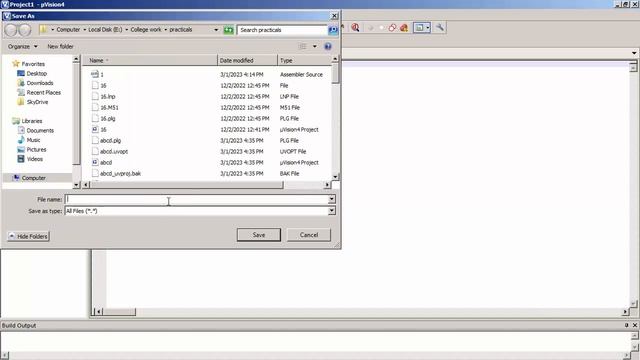Expand the File name dropdown arrow
Viewport: 640px width, 360px height.
[x=331, y=199]
